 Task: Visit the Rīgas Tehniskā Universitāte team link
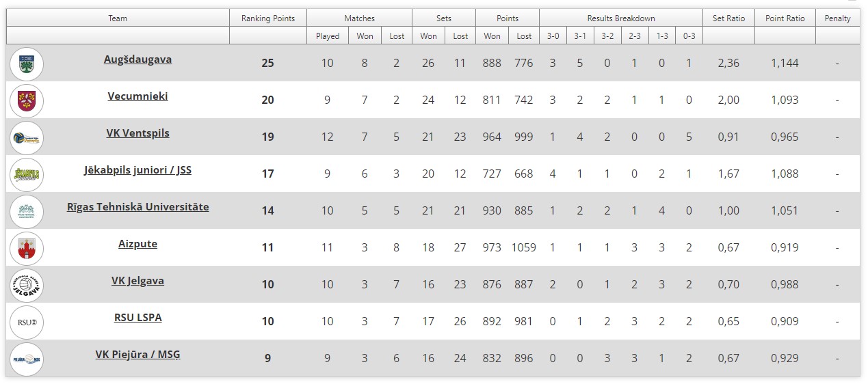[137, 207]
